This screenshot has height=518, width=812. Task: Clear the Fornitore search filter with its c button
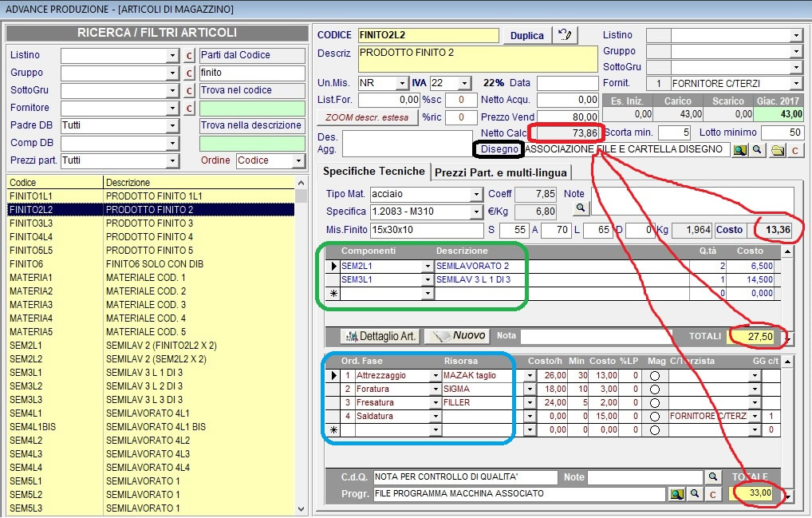189,109
